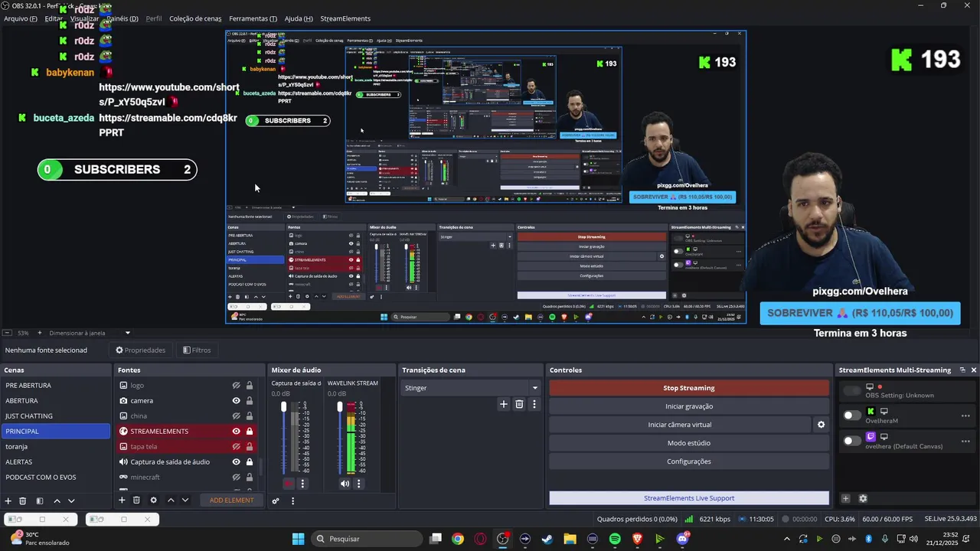Viewport: 980px width, 551px height.
Task: Enable OvelheraM Kick stream toggle
Action: click(851, 416)
